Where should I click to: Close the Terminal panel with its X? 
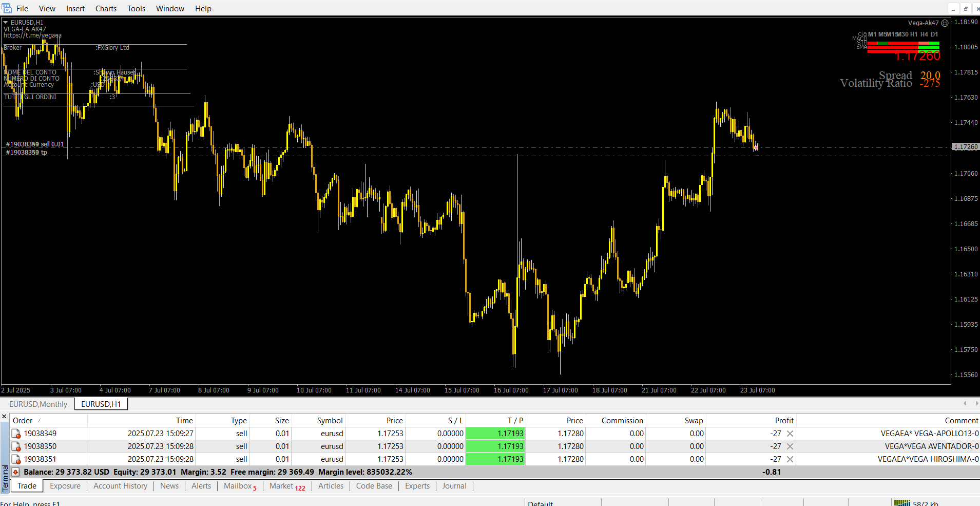click(x=4, y=417)
